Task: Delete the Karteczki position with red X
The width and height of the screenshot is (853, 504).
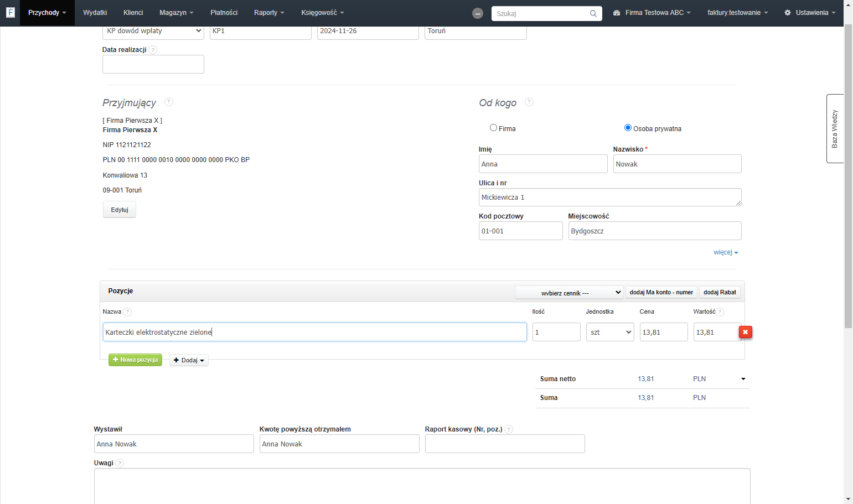Action: (x=746, y=332)
